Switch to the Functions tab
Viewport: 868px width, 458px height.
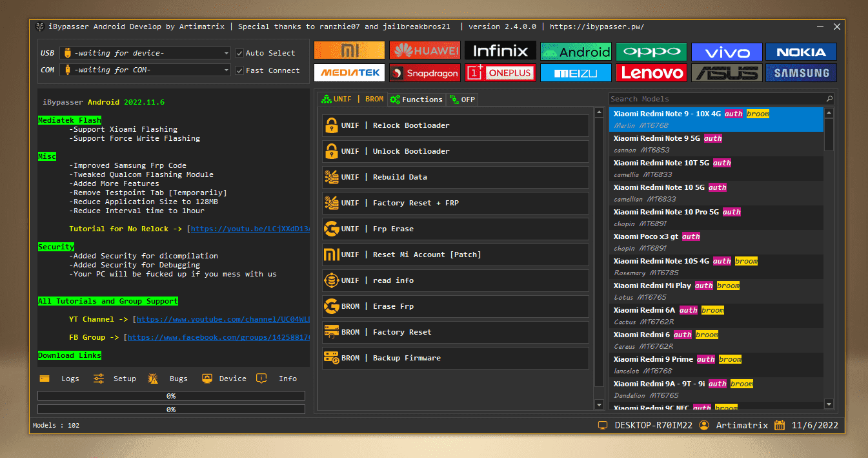[417, 99]
